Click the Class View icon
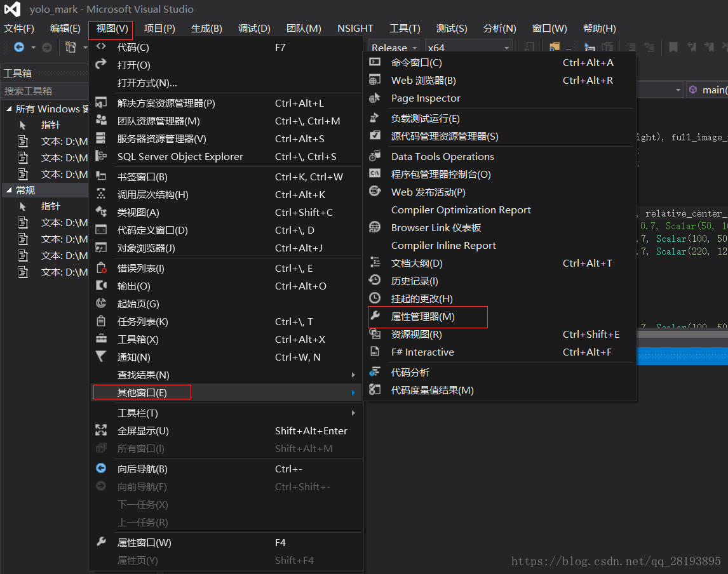The height and width of the screenshot is (574, 728). [x=101, y=211]
